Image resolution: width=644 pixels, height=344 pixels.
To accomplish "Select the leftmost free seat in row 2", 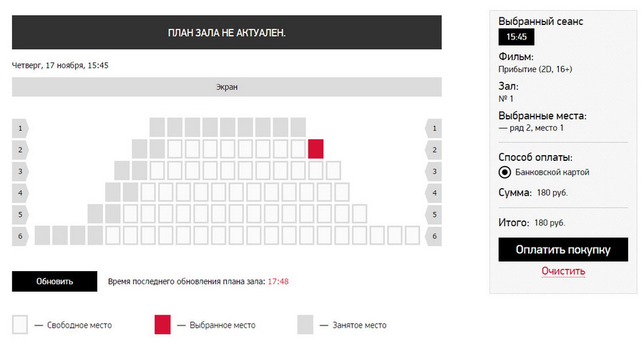I will [x=175, y=149].
